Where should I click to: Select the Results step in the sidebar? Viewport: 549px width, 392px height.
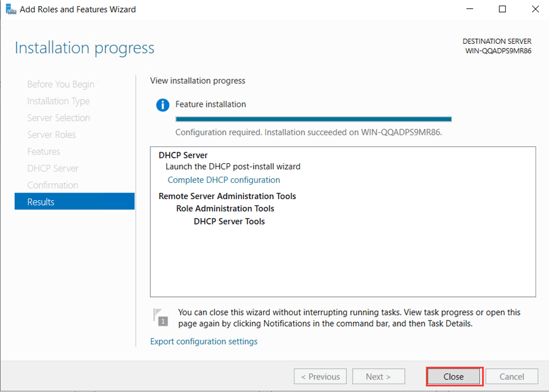tap(42, 201)
